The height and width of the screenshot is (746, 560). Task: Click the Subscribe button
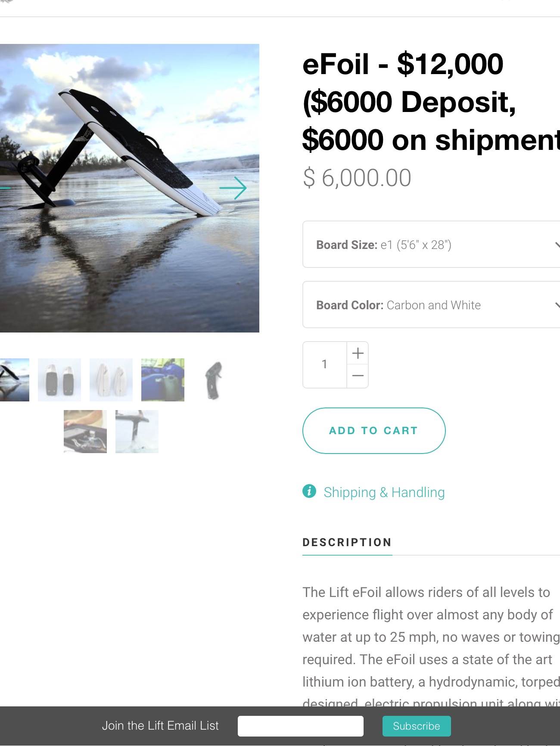pyautogui.click(x=416, y=726)
